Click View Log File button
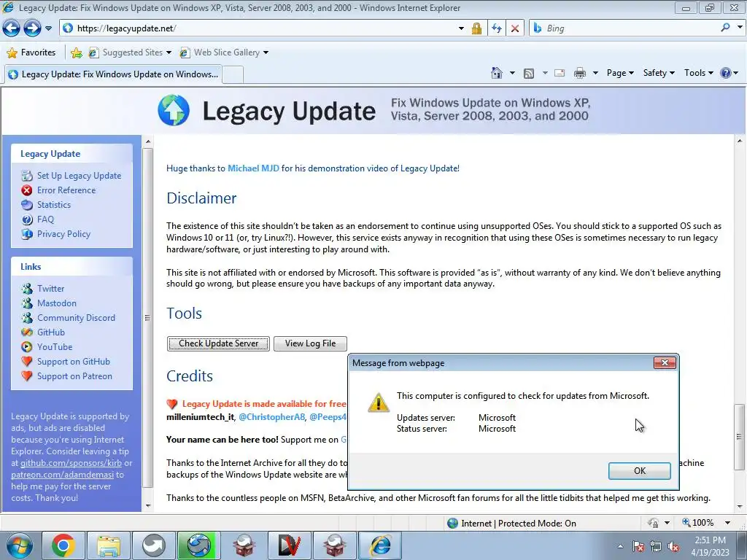Screen dimensions: 747x560 (310, 343)
